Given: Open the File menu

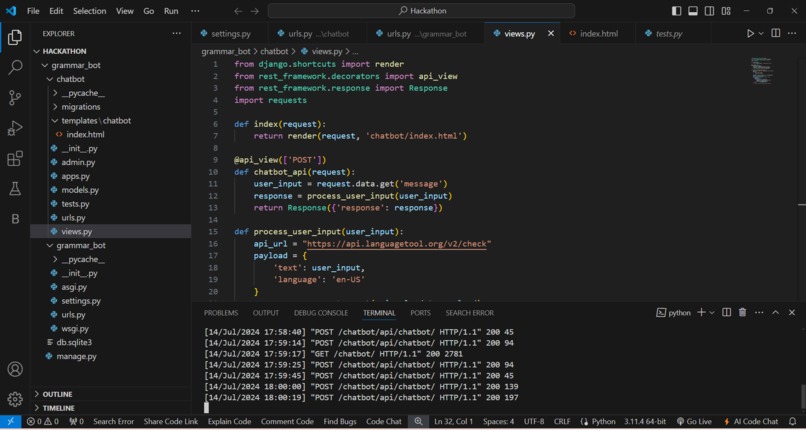Looking at the screenshot, I should [33, 11].
